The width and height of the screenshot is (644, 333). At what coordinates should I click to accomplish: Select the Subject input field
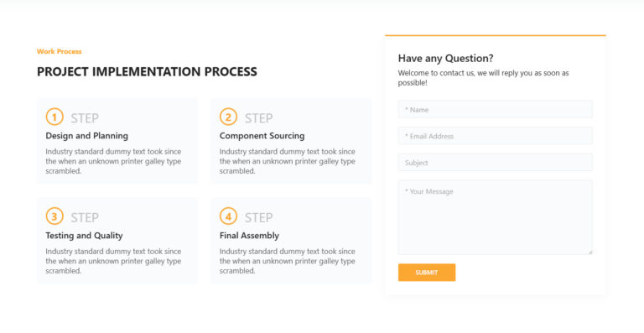496,162
